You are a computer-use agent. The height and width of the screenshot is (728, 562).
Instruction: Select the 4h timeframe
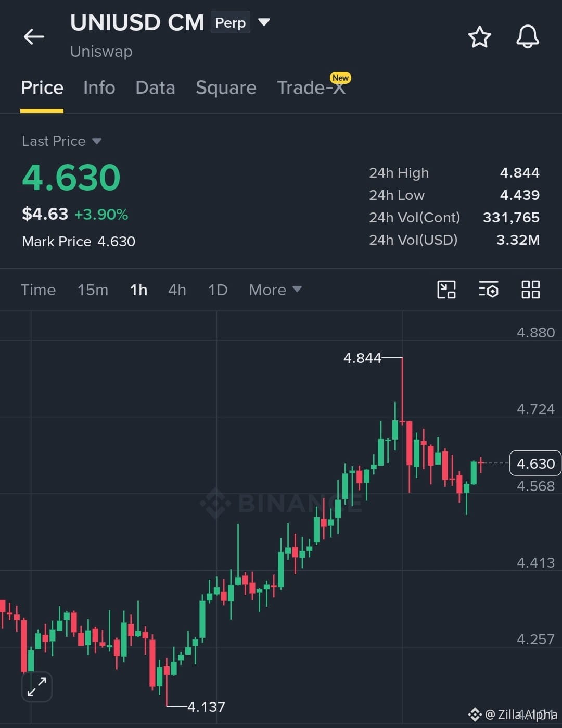point(177,290)
